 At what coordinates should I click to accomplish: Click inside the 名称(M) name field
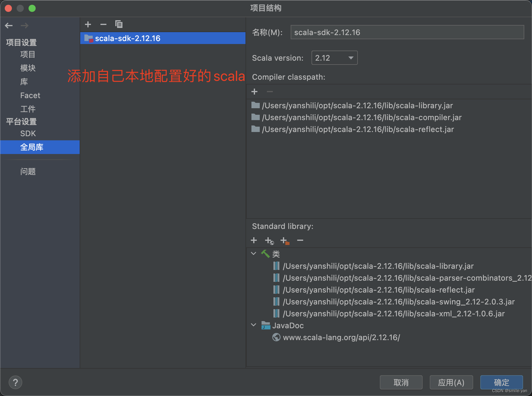(x=407, y=32)
